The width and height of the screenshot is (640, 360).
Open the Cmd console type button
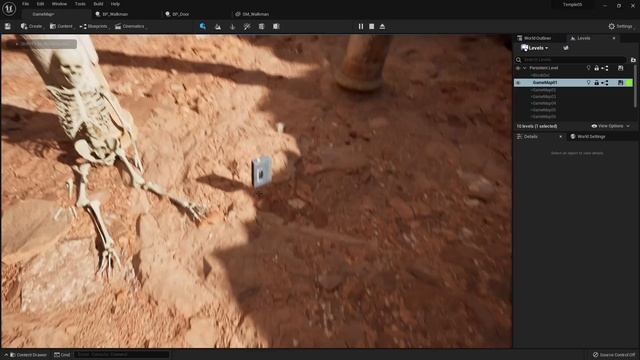62,355
